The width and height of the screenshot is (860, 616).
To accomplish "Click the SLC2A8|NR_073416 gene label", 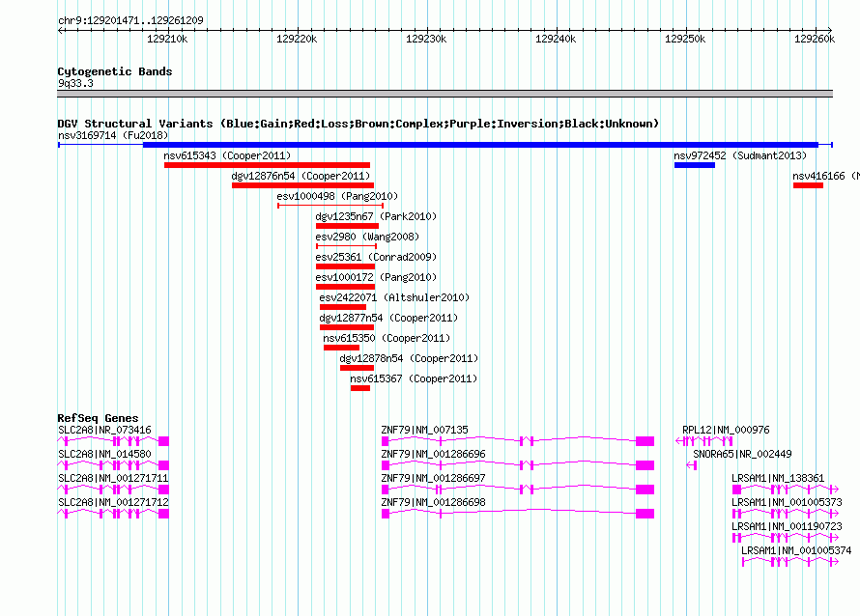I will tap(104, 431).
